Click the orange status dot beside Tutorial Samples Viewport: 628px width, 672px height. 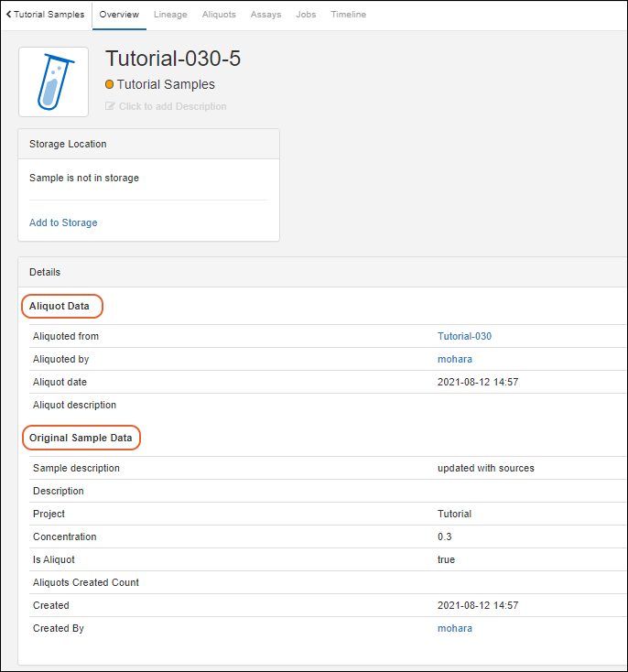[110, 84]
